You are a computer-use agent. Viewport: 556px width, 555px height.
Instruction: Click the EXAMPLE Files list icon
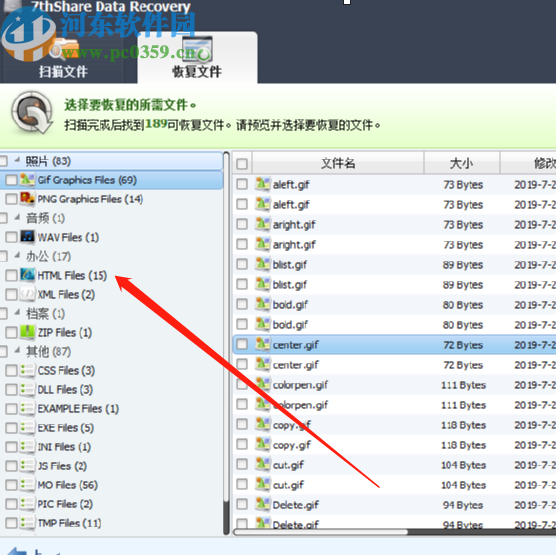(x=27, y=409)
